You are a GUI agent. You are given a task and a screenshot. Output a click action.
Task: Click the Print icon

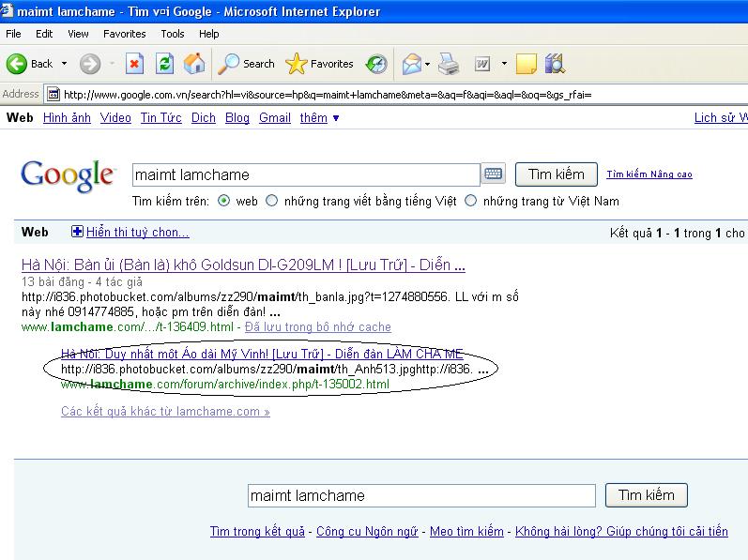pos(449,64)
